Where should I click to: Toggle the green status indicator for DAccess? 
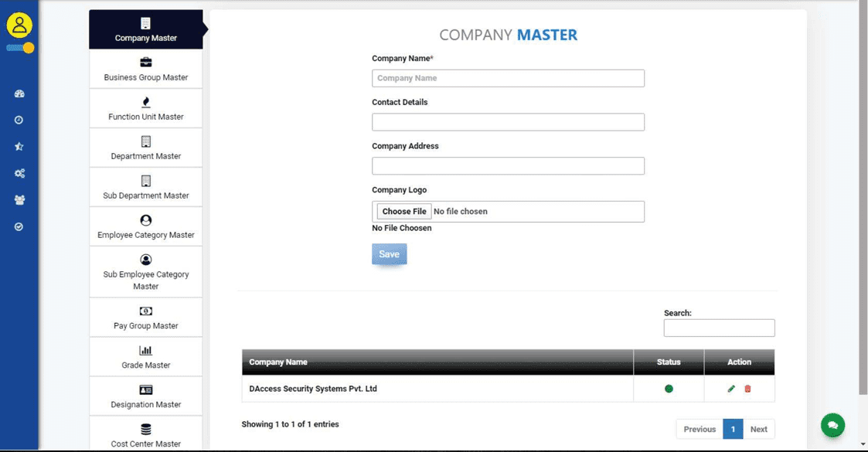pos(669,389)
